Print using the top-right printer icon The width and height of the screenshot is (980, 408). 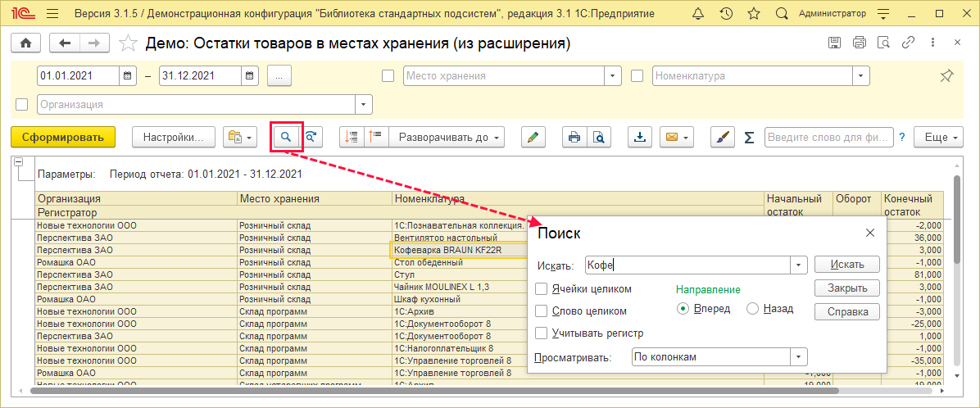coord(860,43)
